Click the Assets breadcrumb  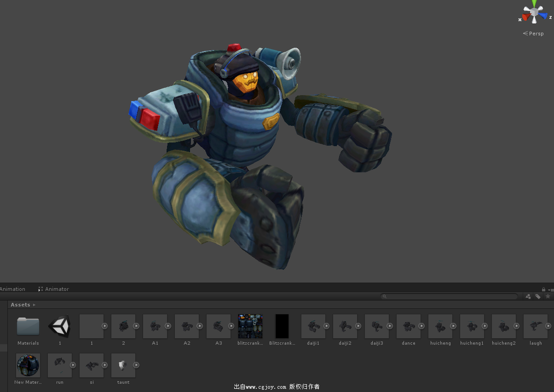[x=20, y=305]
